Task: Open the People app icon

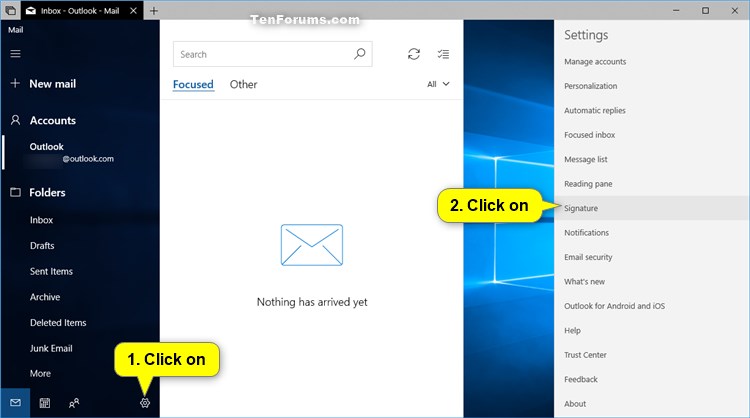Action: (x=74, y=403)
